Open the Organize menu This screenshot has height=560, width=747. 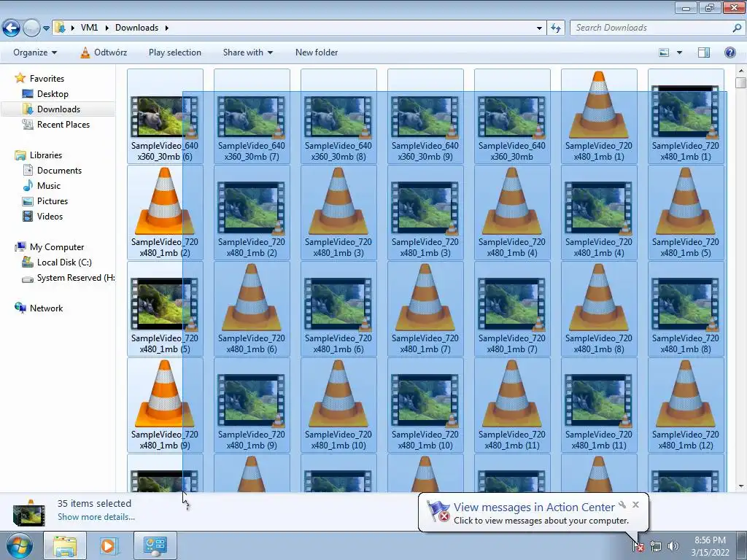tap(35, 52)
